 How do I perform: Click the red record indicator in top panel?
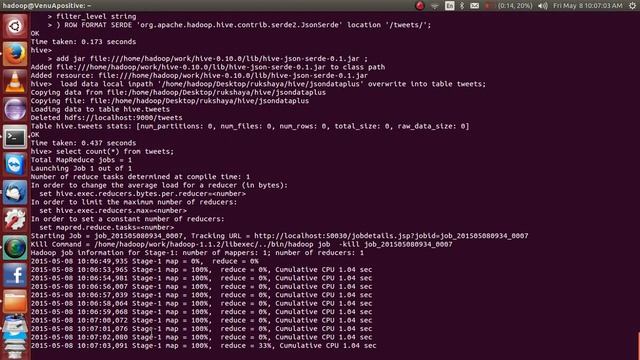click(x=420, y=5)
